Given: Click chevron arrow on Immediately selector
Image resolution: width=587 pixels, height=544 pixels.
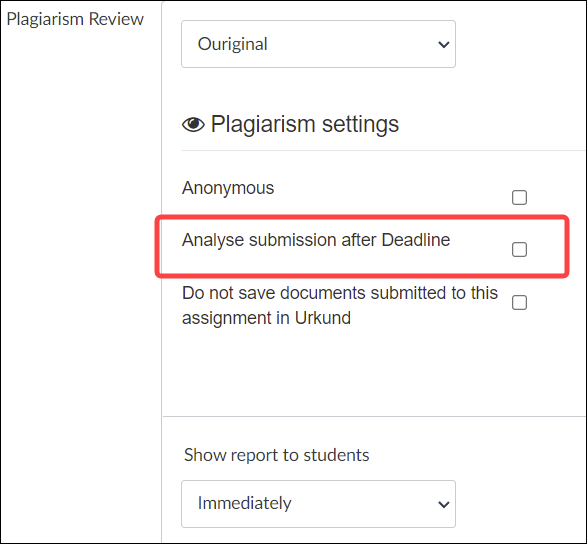Looking at the screenshot, I should [x=444, y=504].
